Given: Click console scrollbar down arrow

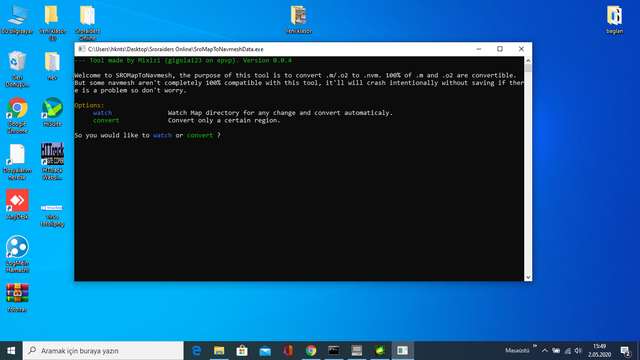Looking at the screenshot, I should click(x=528, y=277).
